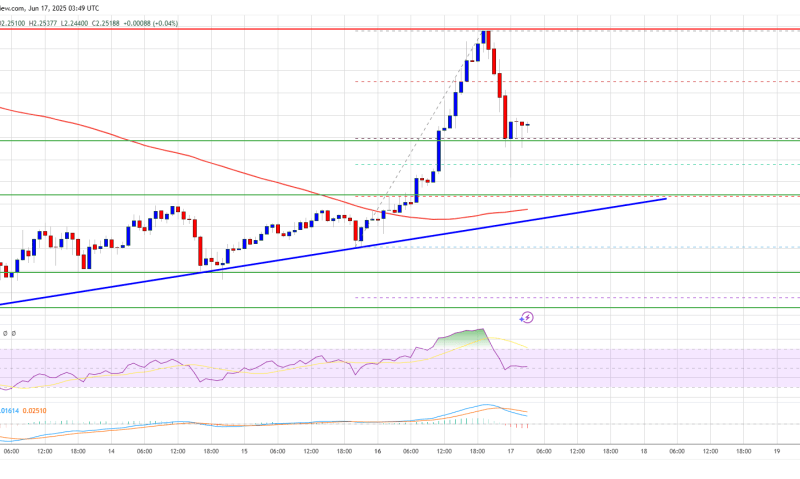Click the change value +0.00088 (+0.04%)
Image resolution: width=800 pixels, height=479 pixels.
coord(151,23)
